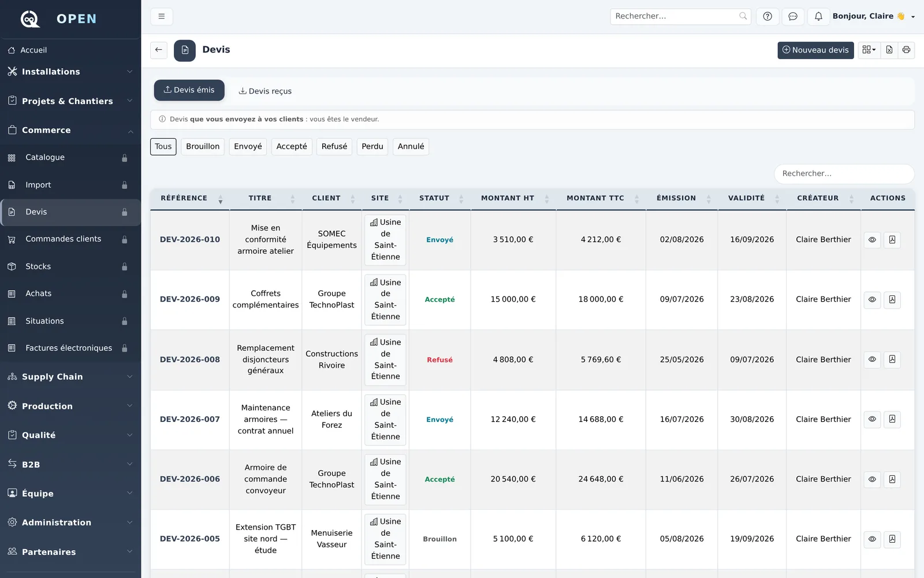
Task: Click lock icon next to Situations
Action: point(124,321)
